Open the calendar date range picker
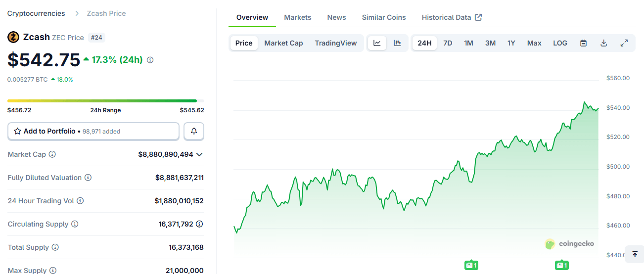The height and width of the screenshot is (274, 644). click(x=583, y=43)
